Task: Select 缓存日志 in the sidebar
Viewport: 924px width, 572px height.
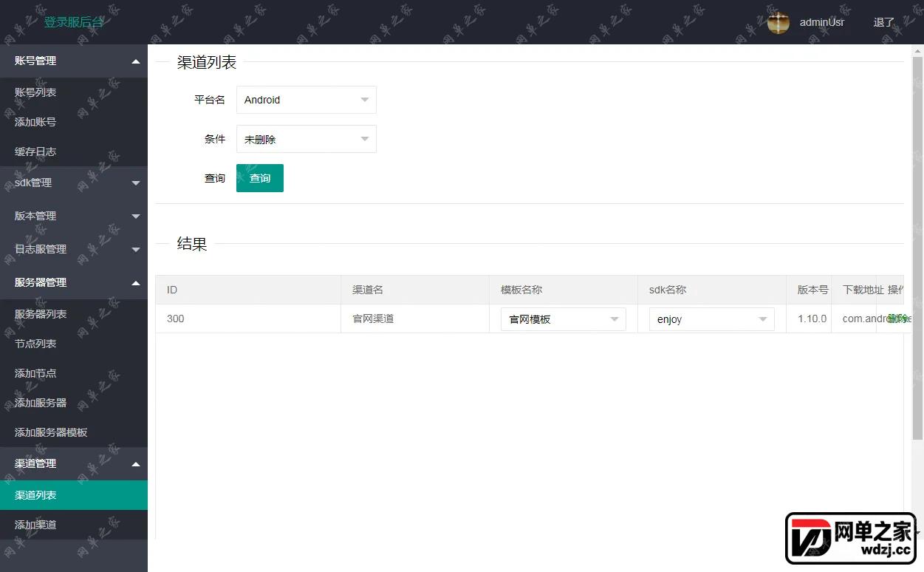Action: tap(74, 151)
